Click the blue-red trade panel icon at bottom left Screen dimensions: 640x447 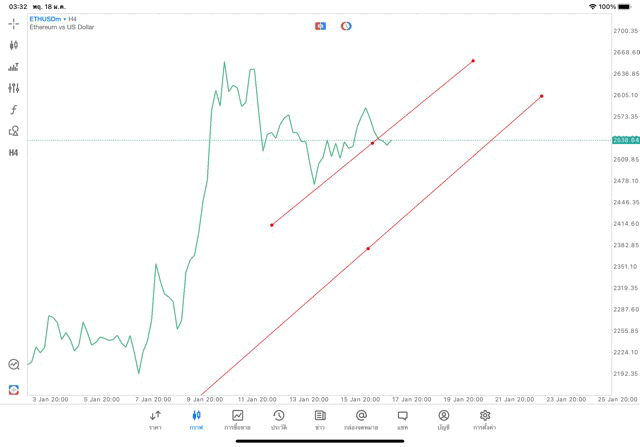(14, 389)
